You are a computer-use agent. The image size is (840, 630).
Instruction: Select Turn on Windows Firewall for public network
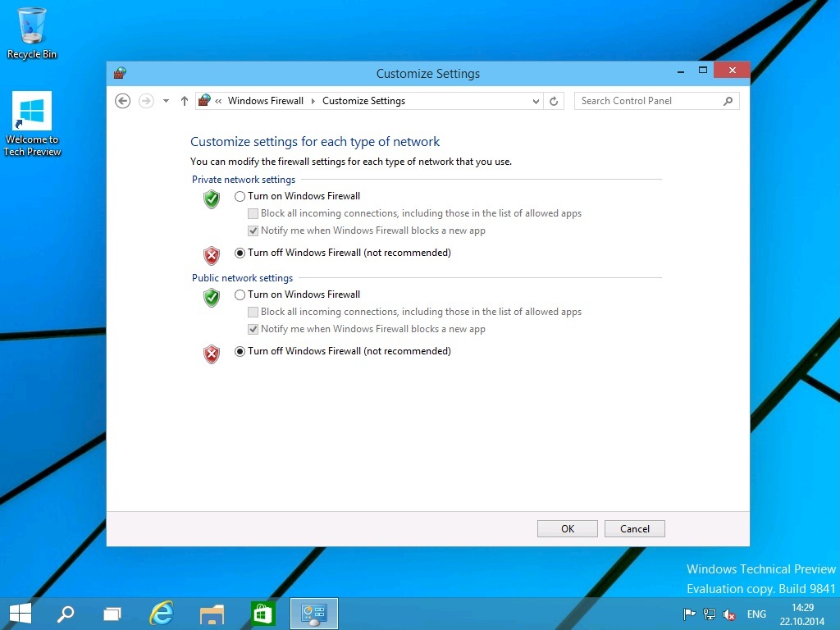240,295
